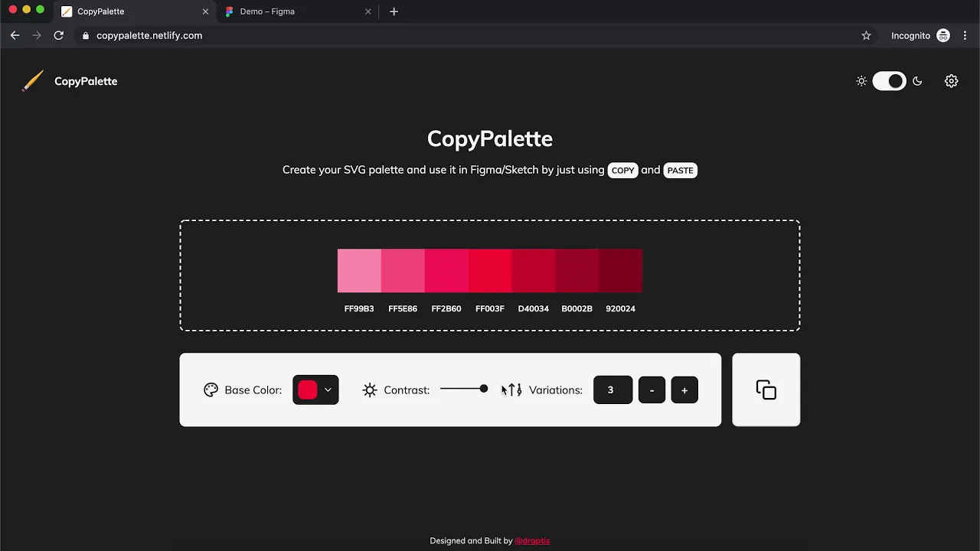The height and width of the screenshot is (551, 980).
Task: Close the CopyPalette browser tab
Action: (x=205, y=11)
